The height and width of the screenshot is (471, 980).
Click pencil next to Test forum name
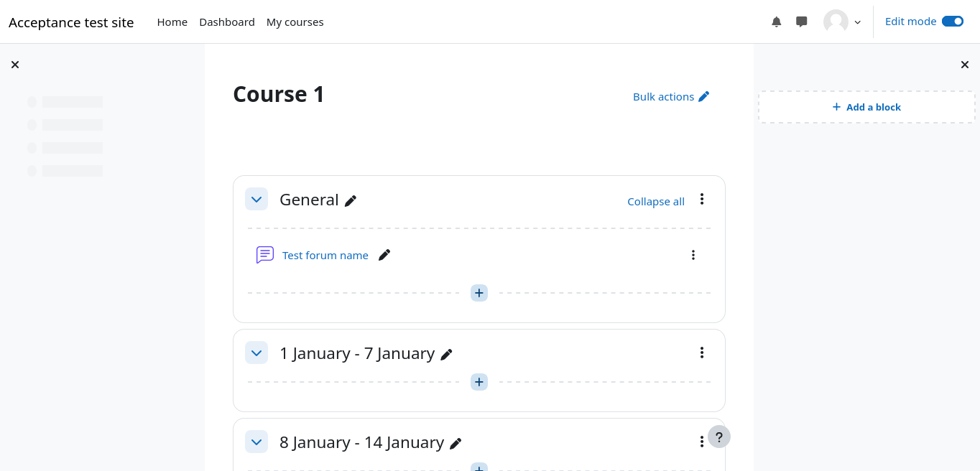[x=384, y=255]
